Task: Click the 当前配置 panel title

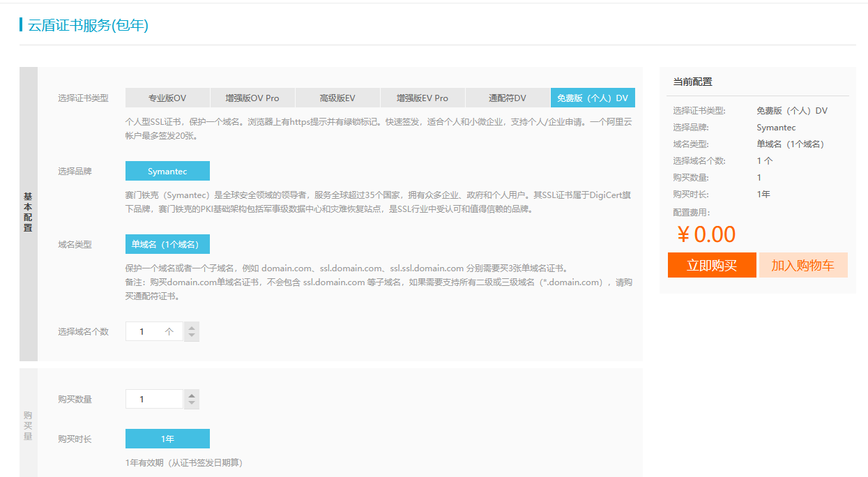Action: (692, 82)
